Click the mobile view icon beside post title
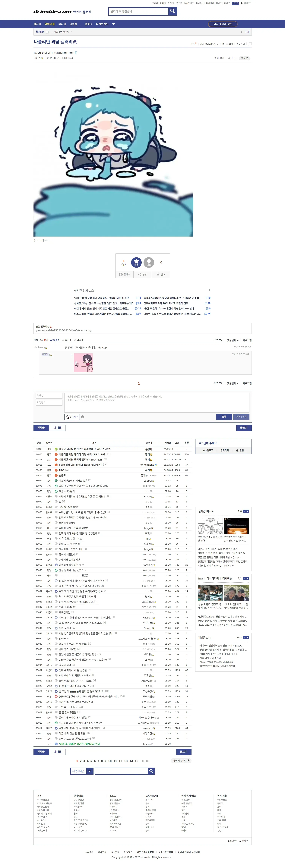Image resolution: width=285 pixels, height=868 pixels. point(76,53)
